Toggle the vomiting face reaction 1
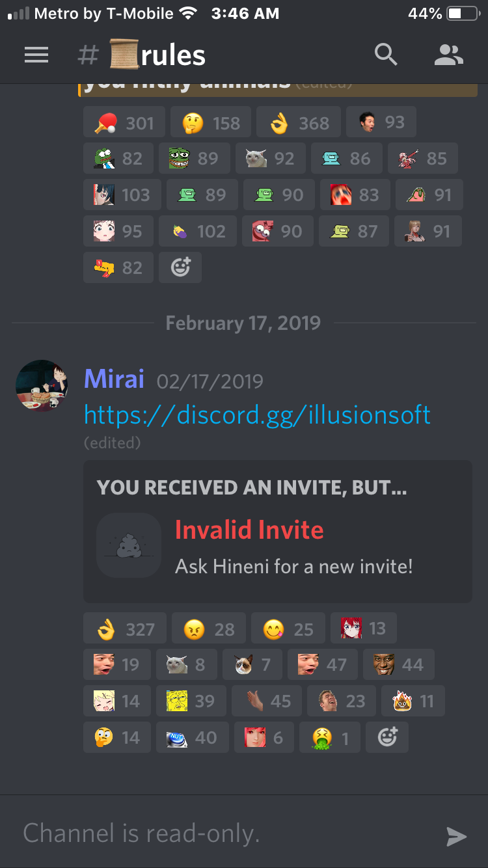The height and width of the screenshot is (868, 488). (x=330, y=737)
